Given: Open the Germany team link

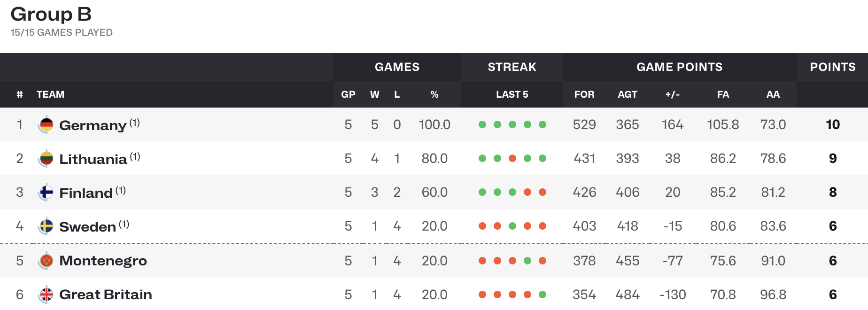Looking at the screenshot, I should point(93,125).
